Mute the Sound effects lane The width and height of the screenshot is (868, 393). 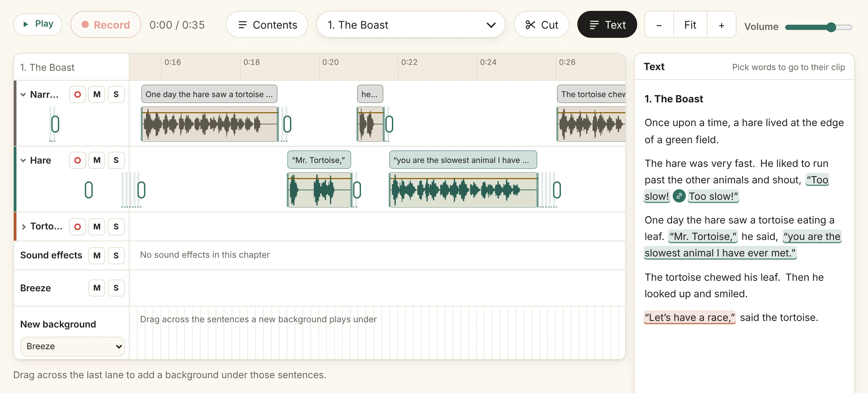click(x=97, y=255)
